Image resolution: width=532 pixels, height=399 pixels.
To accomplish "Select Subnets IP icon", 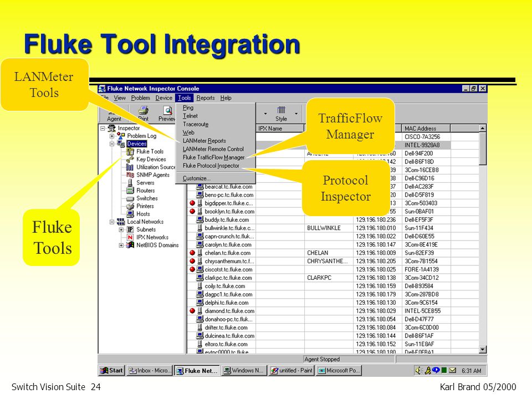I will click(x=130, y=229).
